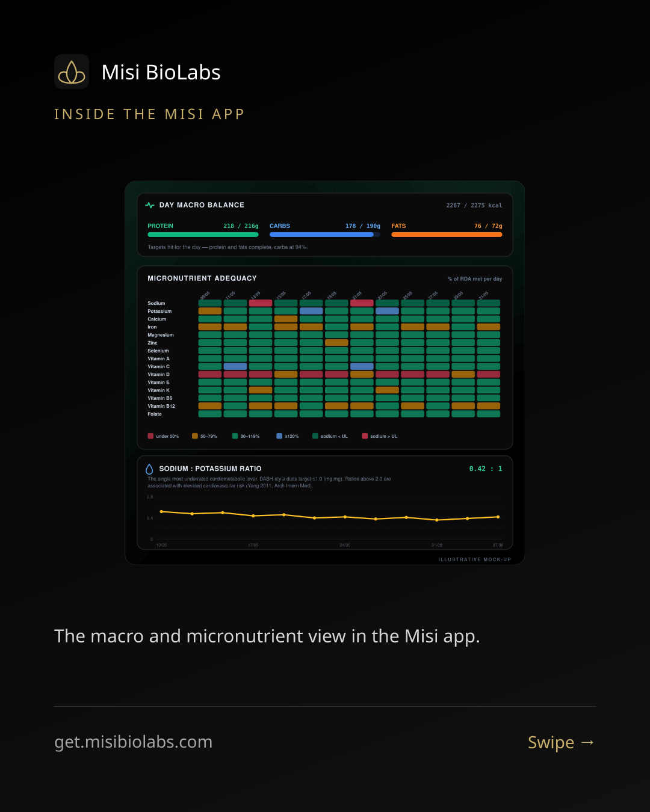Click the dark green 'sodium < UL' legend swatch
650x812 pixels.
(315, 436)
